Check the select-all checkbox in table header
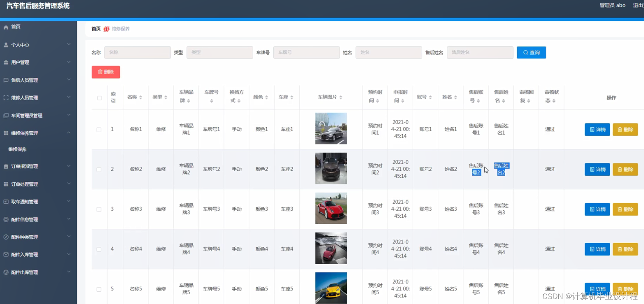 tap(99, 97)
